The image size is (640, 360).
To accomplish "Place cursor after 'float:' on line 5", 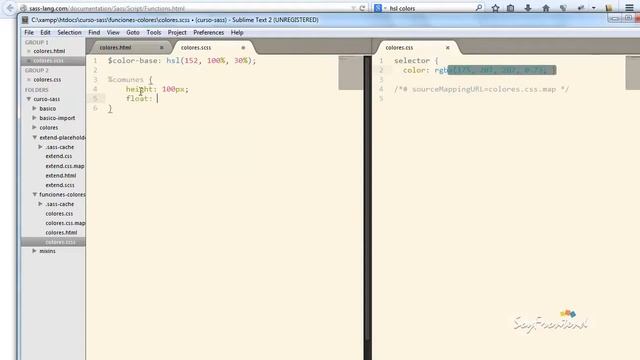I will [158, 99].
